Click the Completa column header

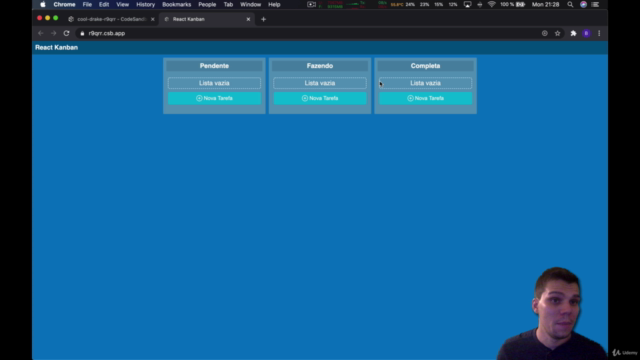tap(425, 66)
